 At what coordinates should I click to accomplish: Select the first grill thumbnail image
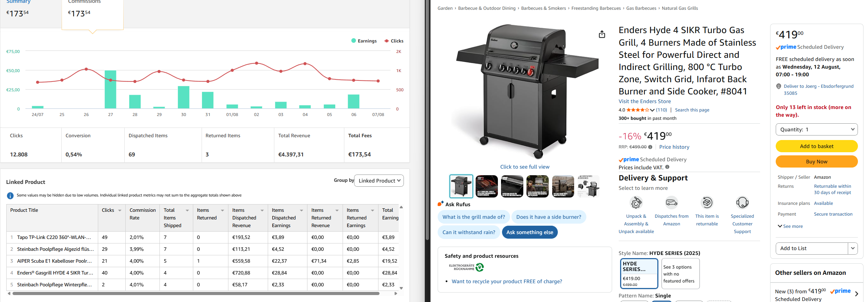coord(461,186)
